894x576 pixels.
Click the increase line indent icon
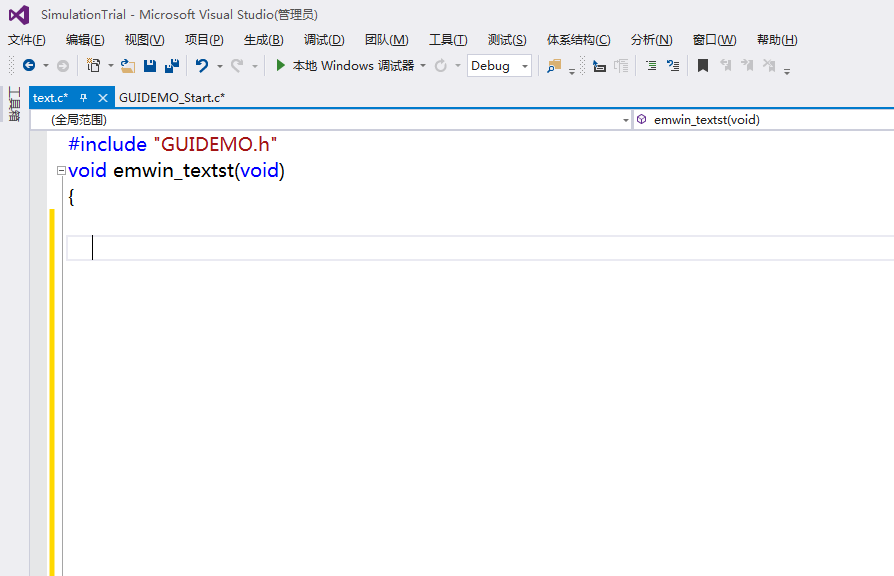(673, 66)
